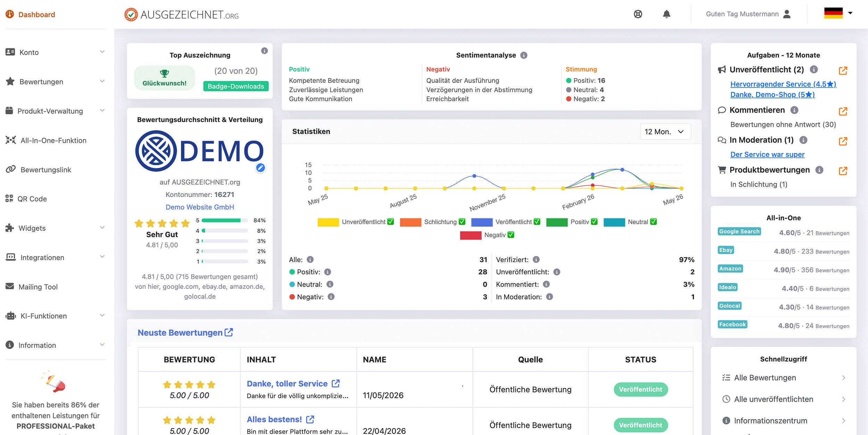The width and height of the screenshot is (868, 435).
Task: Open the Demo Website GmbH link
Action: point(200,207)
